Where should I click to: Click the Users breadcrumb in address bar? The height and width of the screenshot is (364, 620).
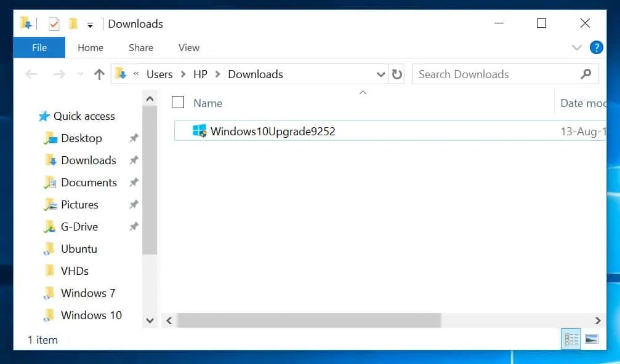pyautogui.click(x=159, y=74)
